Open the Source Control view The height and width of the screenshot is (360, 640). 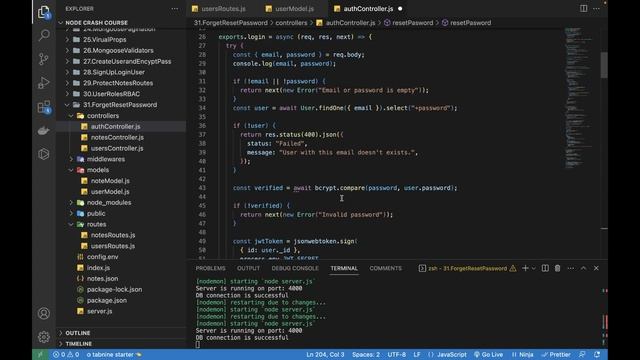tap(44, 59)
